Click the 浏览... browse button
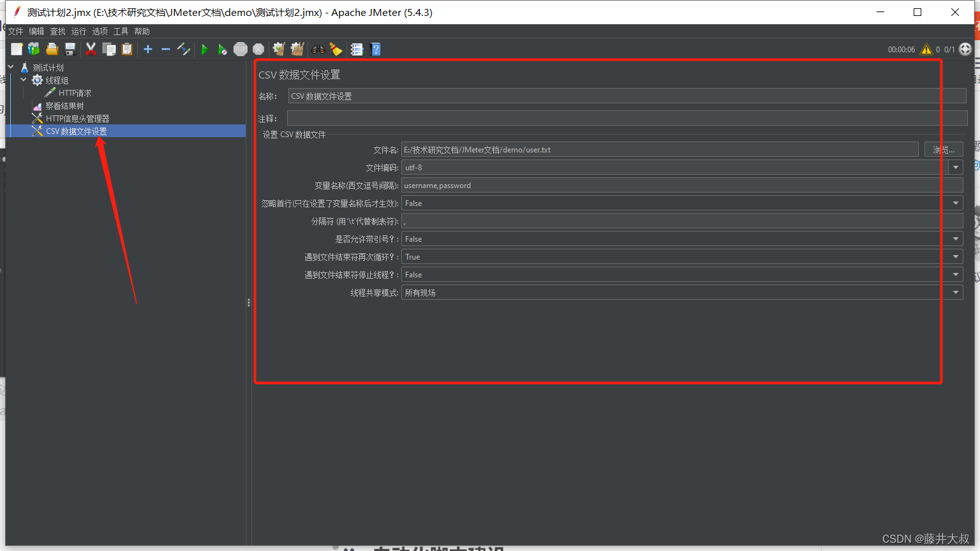The height and width of the screenshot is (551, 980). point(944,150)
